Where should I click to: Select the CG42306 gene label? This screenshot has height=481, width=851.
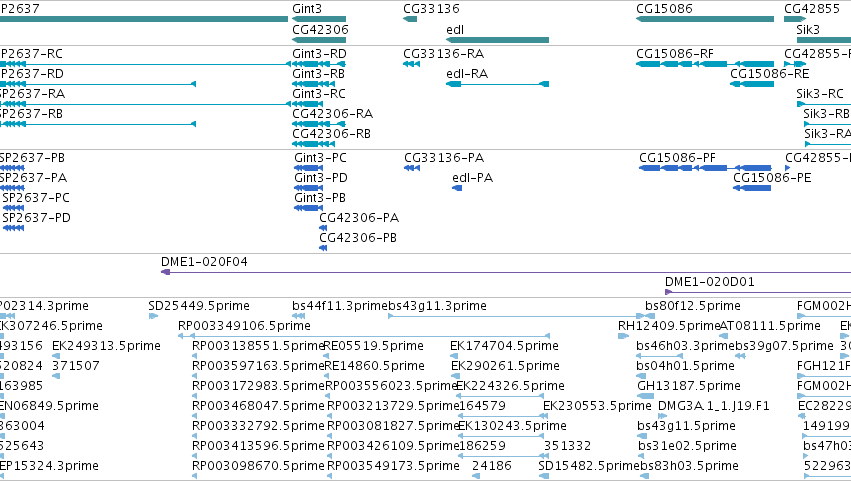[x=320, y=29]
